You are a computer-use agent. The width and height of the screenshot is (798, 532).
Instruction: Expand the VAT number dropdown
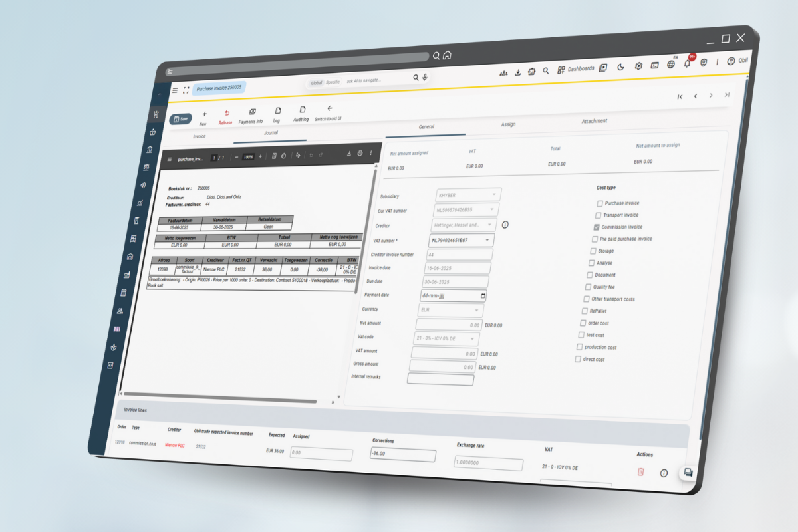click(x=487, y=239)
